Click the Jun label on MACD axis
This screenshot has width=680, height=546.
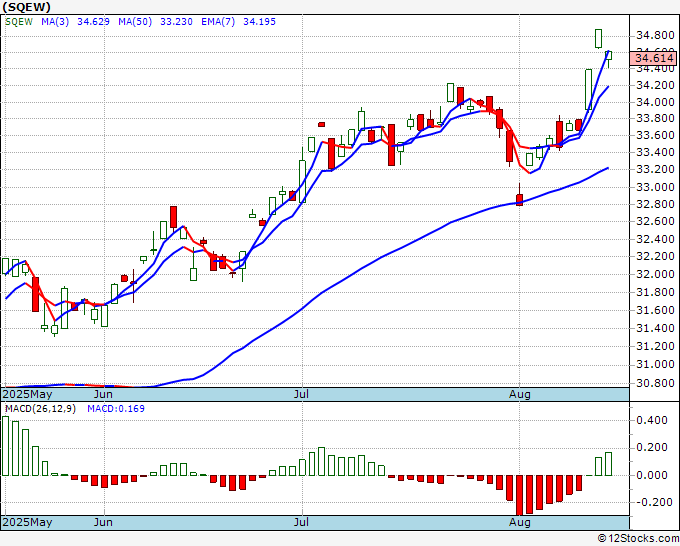tap(103, 522)
